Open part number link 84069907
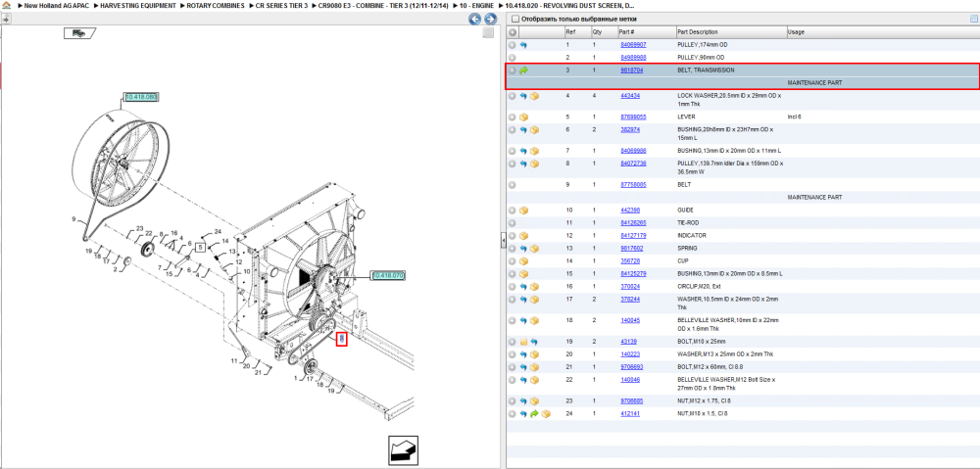The height and width of the screenshot is (469, 980). point(633,45)
